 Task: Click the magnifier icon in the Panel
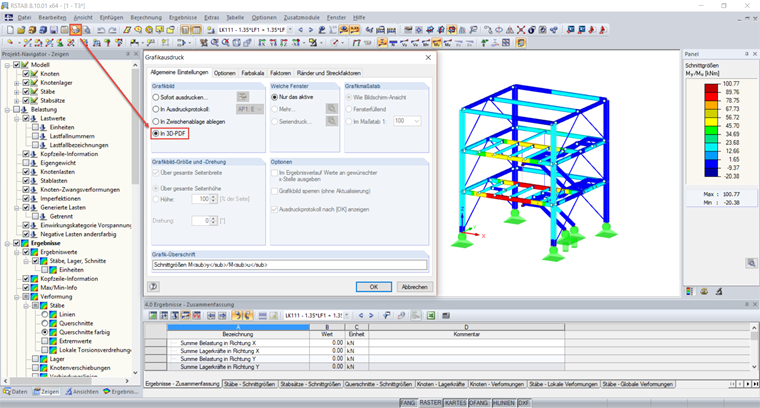pyautogui.click(x=751, y=263)
